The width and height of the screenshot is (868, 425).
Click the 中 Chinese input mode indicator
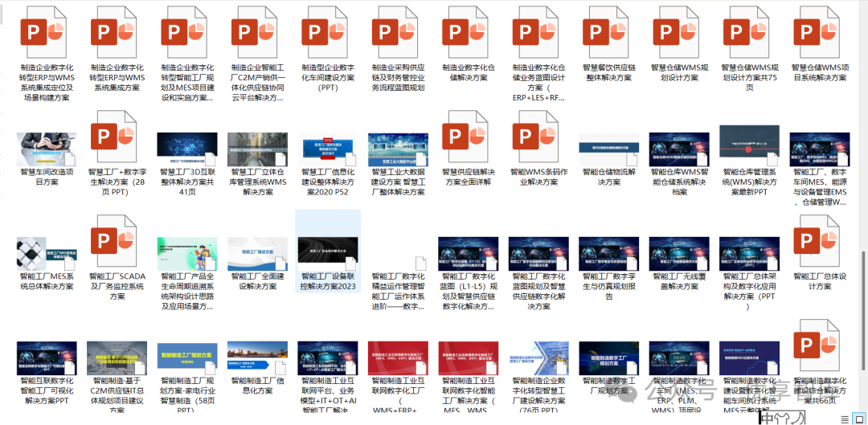767,419
